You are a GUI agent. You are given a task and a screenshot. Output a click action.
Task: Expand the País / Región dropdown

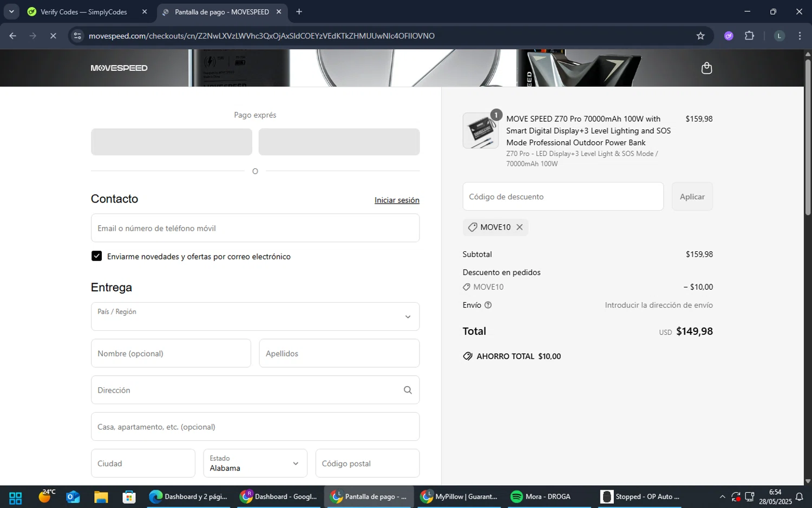tap(255, 317)
